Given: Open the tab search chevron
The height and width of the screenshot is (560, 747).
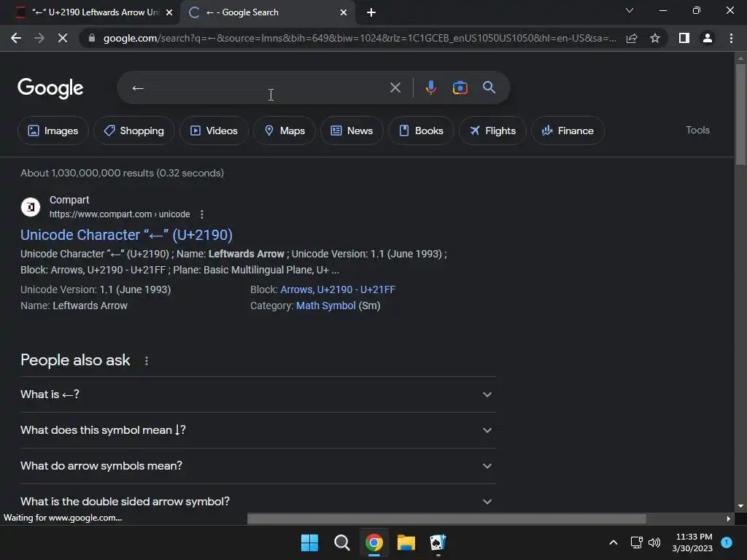Looking at the screenshot, I should (x=630, y=10).
